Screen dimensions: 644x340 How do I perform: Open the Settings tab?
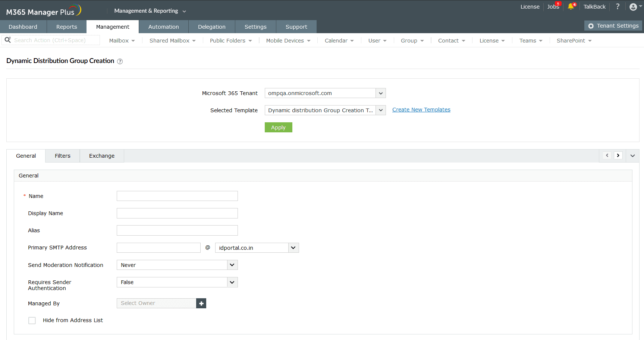point(255,27)
